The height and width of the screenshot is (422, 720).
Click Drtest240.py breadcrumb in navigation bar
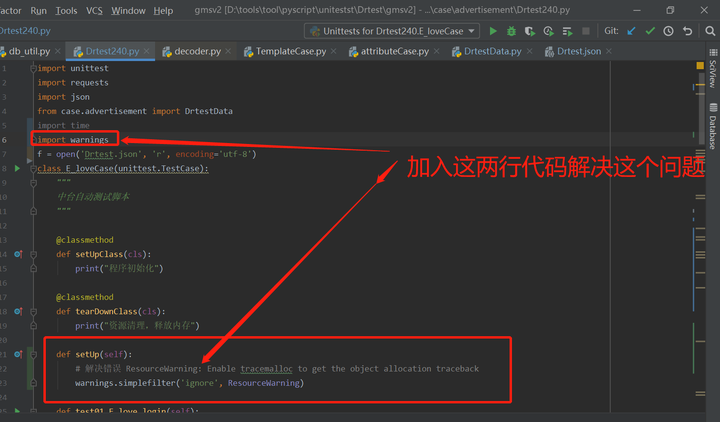coord(25,31)
